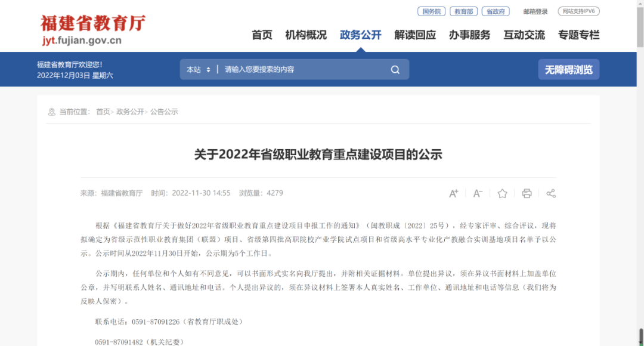Open the 机构概况 navigation menu

[306, 35]
